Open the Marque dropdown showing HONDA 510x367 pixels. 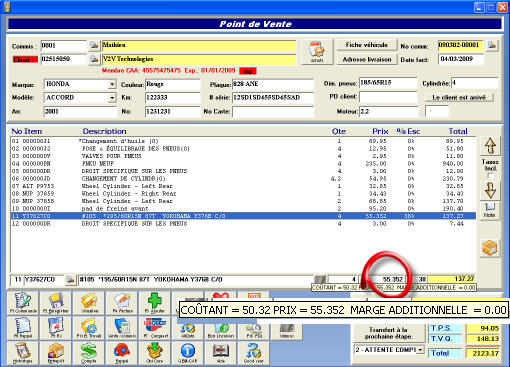click(x=112, y=85)
